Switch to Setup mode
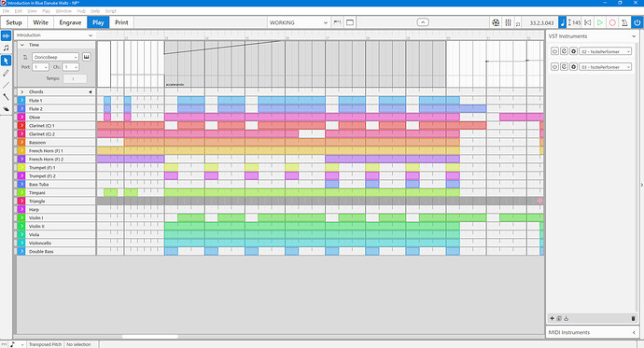Screen dimensions: 644x348 (x=14, y=22)
